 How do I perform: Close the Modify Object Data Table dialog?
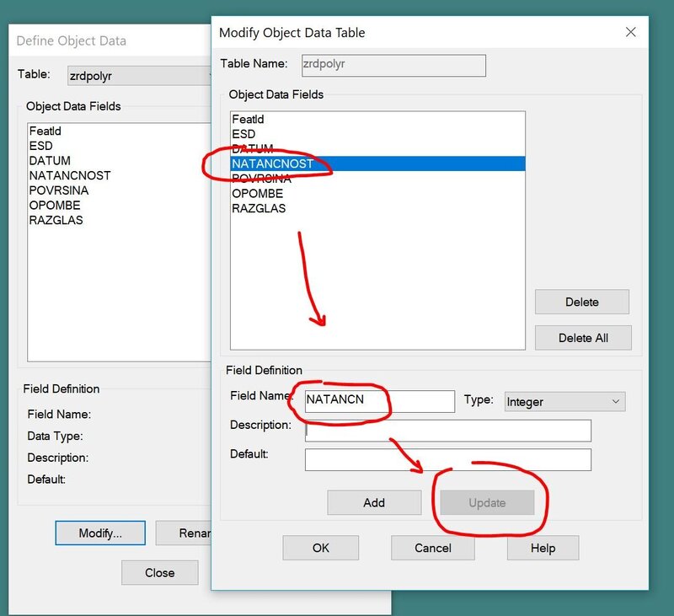[x=630, y=33]
